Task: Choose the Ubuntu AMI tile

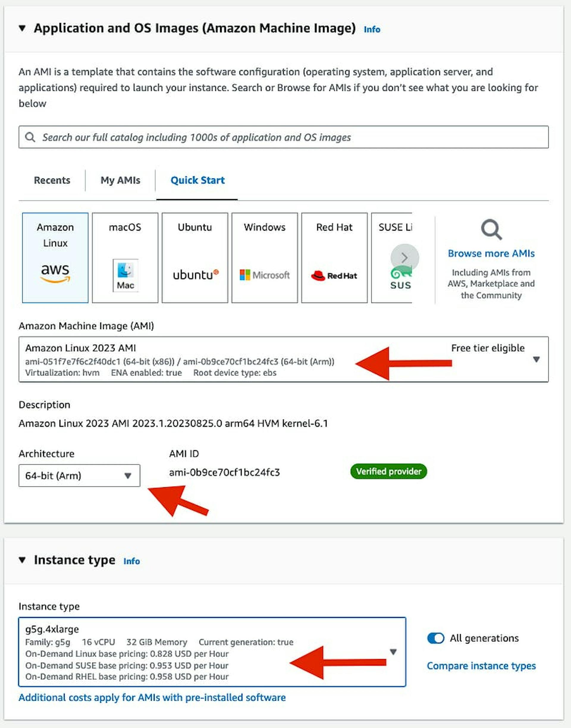Action: coord(195,258)
